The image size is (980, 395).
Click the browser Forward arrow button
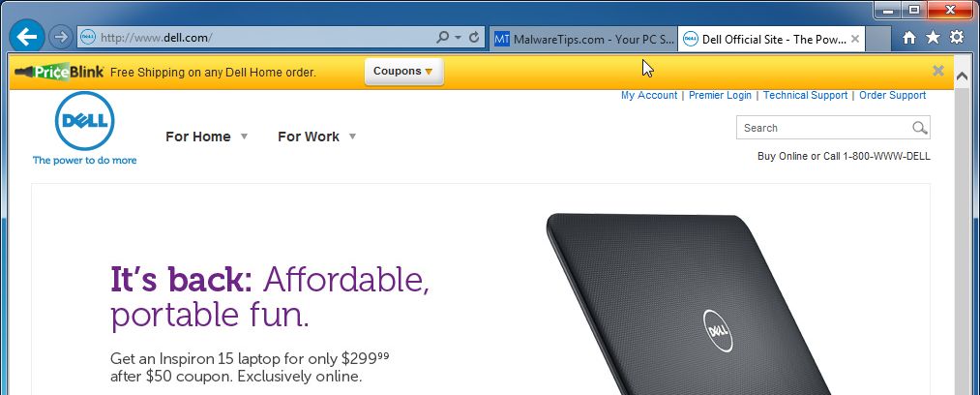click(x=61, y=38)
